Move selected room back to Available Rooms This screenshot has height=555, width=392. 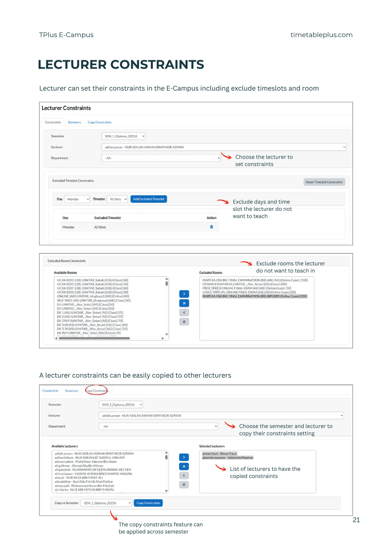point(184,313)
